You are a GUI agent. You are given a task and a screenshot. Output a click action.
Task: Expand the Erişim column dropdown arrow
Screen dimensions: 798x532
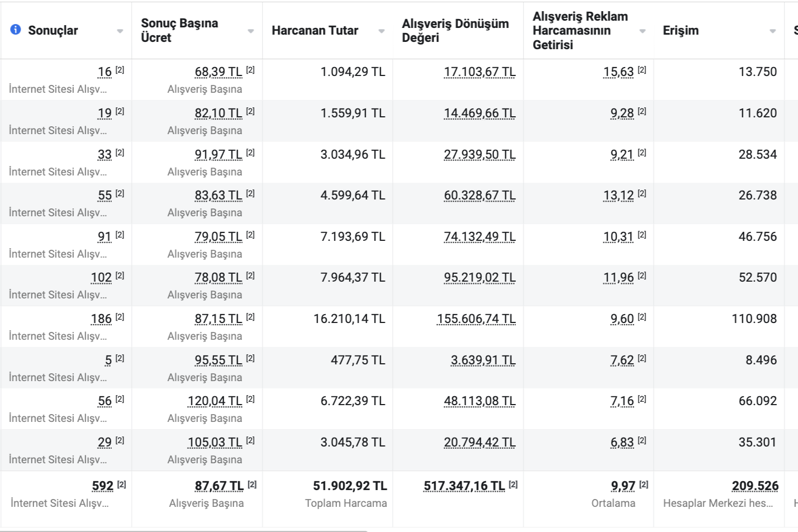click(x=773, y=31)
